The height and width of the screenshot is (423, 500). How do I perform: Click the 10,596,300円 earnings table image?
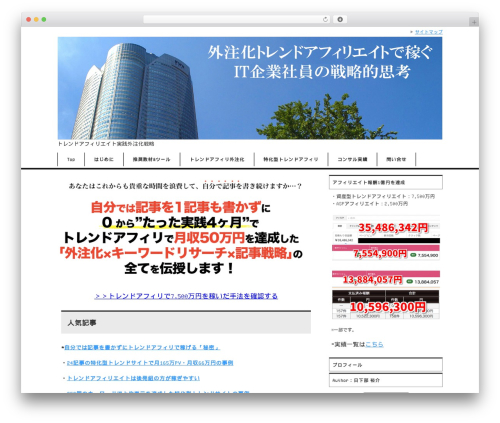click(386, 305)
